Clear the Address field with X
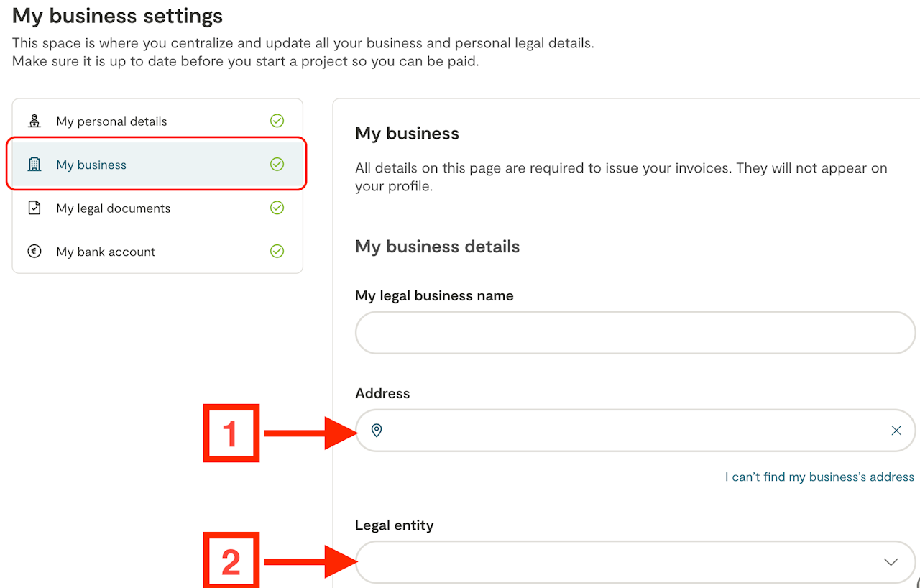 (x=896, y=431)
